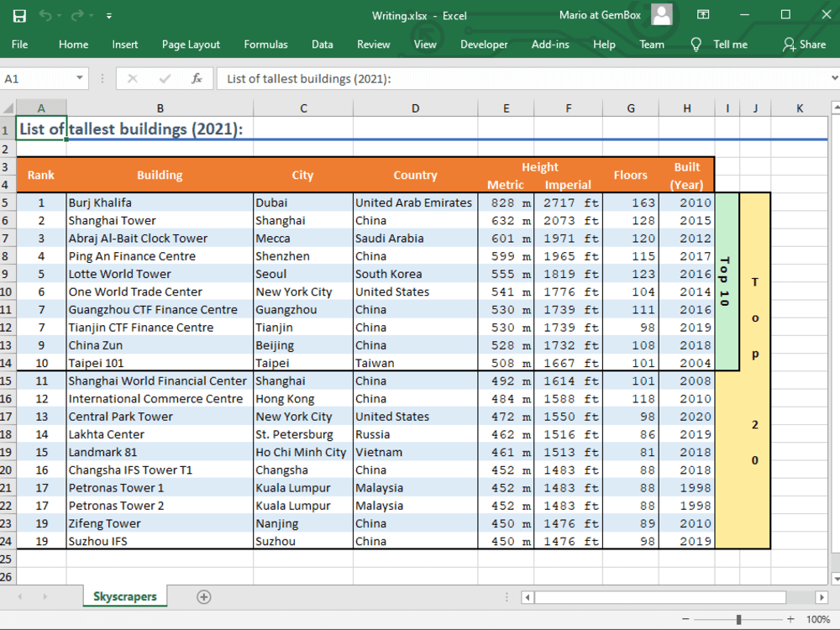Click the Skyscrapers sheet tab
Image resolution: width=840 pixels, height=630 pixels.
pyautogui.click(x=125, y=596)
